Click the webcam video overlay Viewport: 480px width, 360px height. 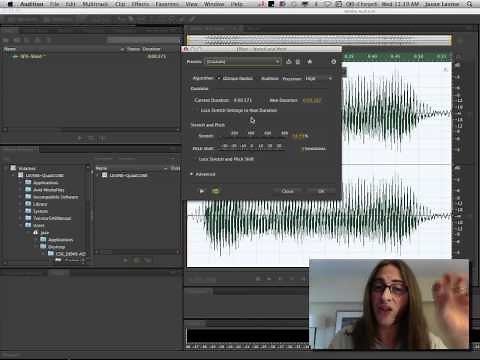[x=389, y=304]
